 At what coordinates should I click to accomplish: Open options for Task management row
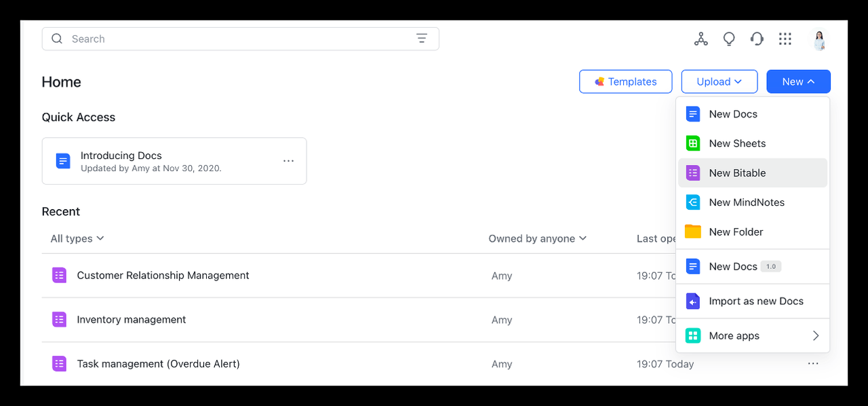(813, 364)
